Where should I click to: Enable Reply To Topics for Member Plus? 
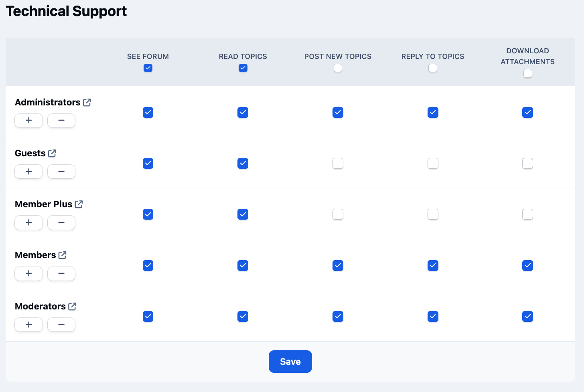click(x=433, y=214)
